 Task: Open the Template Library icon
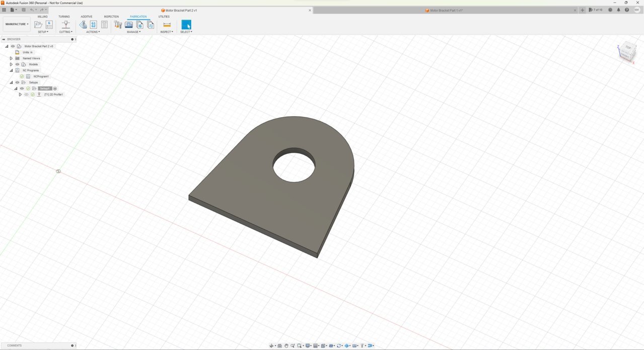coord(151,25)
